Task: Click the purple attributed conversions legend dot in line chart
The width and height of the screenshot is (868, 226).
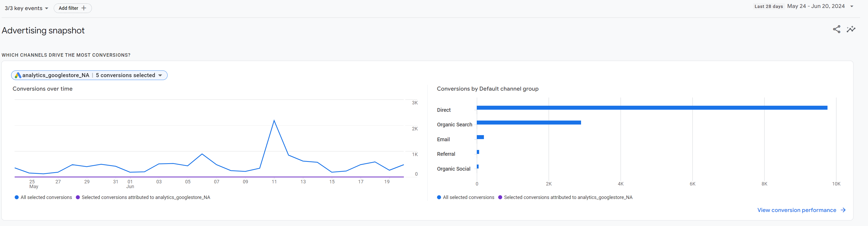Action: [x=78, y=197]
